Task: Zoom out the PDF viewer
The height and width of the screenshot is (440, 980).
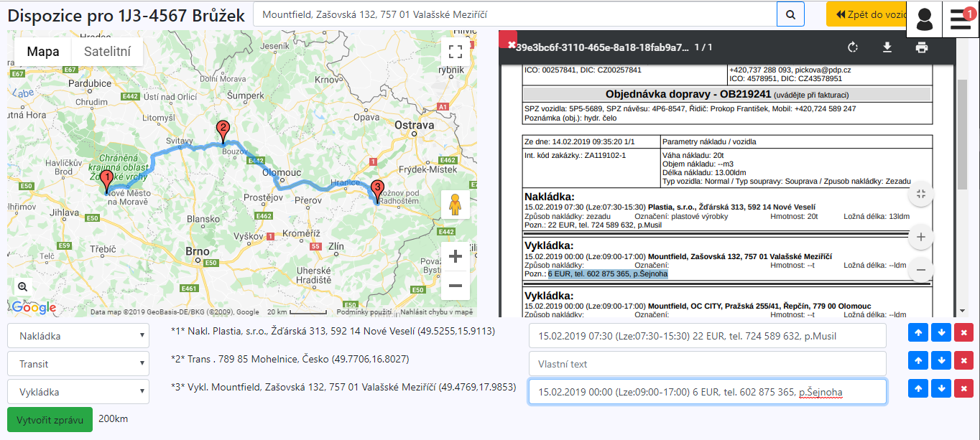Action: [921, 270]
